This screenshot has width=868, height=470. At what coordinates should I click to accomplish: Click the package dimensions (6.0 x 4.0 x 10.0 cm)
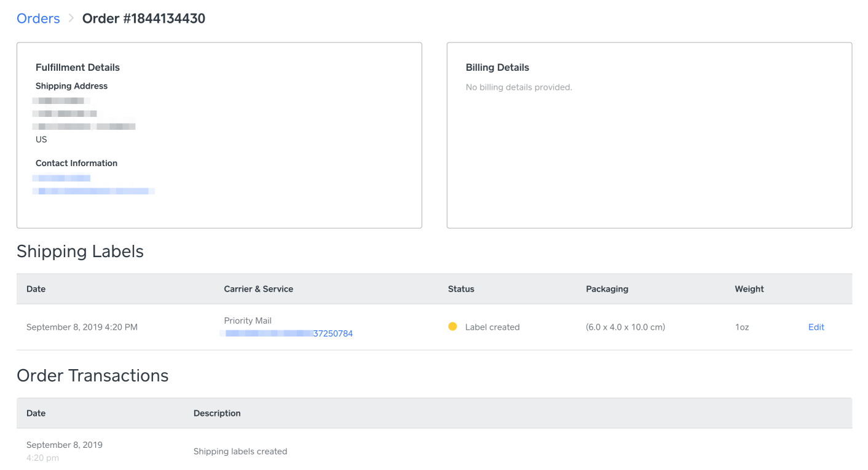[625, 327]
